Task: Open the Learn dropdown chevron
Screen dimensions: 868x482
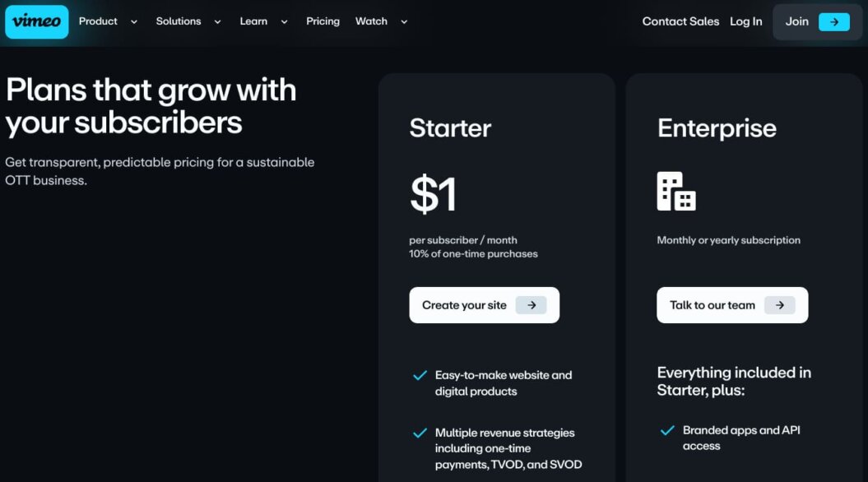Action: click(x=284, y=21)
